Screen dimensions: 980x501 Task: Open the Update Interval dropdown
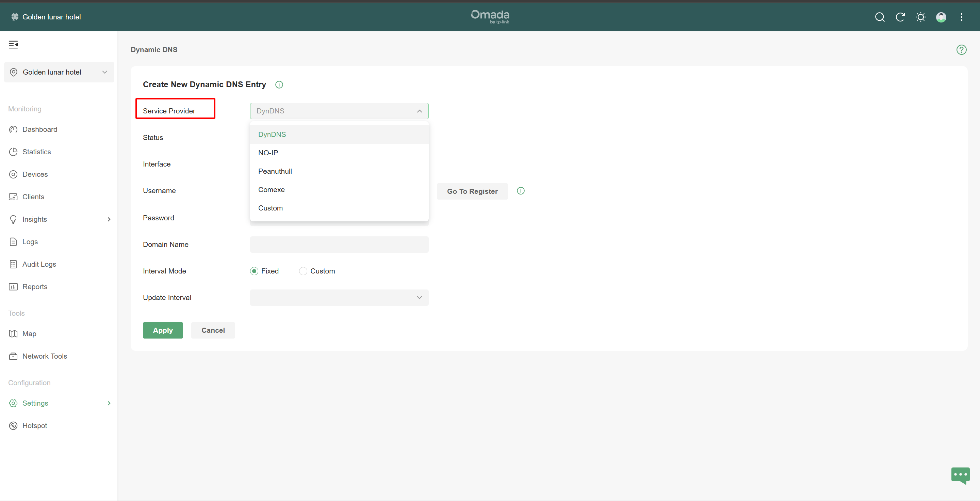pos(339,298)
